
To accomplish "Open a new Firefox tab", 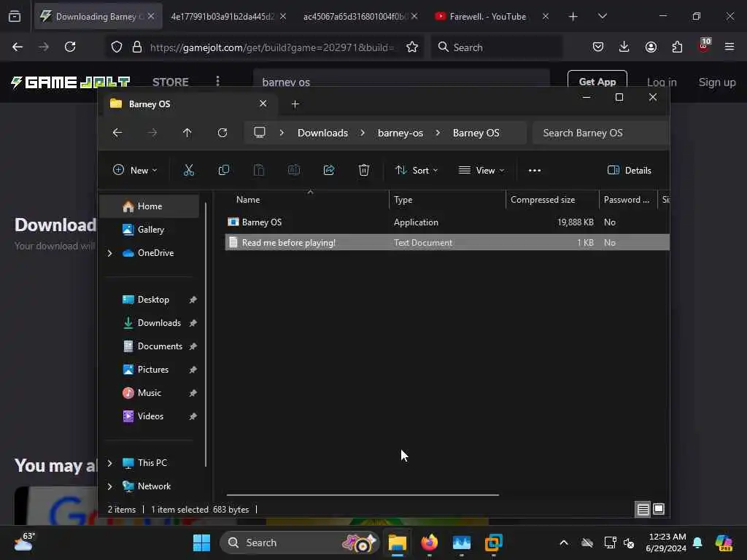I will click(x=573, y=17).
